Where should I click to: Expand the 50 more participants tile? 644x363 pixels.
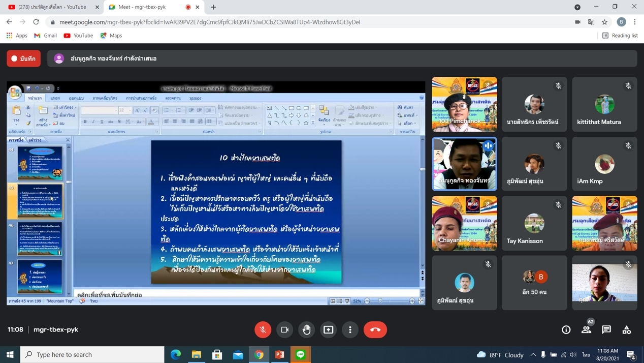point(534,283)
